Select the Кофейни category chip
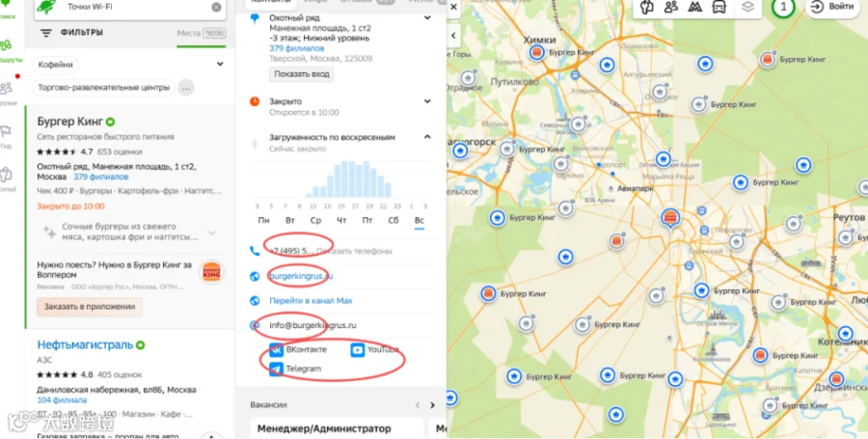868x439 pixels. tap(55, 65)
